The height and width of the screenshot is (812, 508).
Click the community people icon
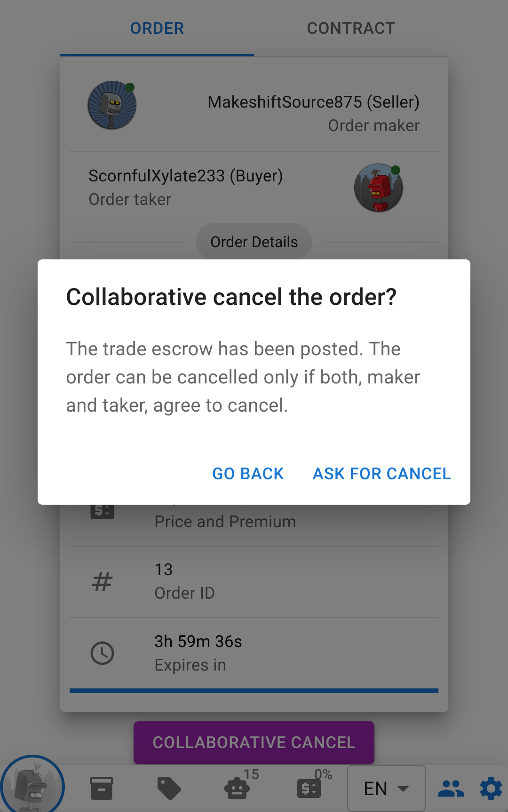[451, 789]
